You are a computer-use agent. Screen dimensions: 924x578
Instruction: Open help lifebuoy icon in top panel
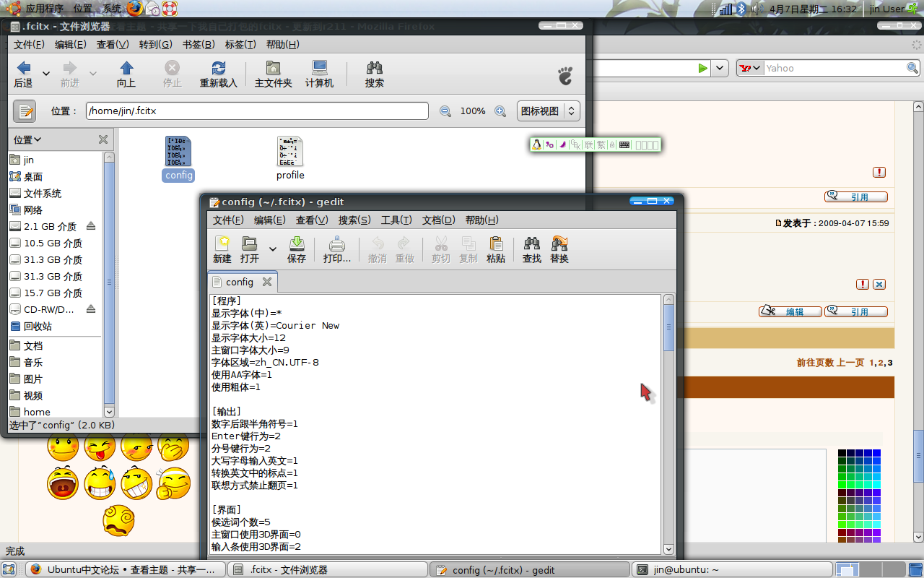pos(169,9)
